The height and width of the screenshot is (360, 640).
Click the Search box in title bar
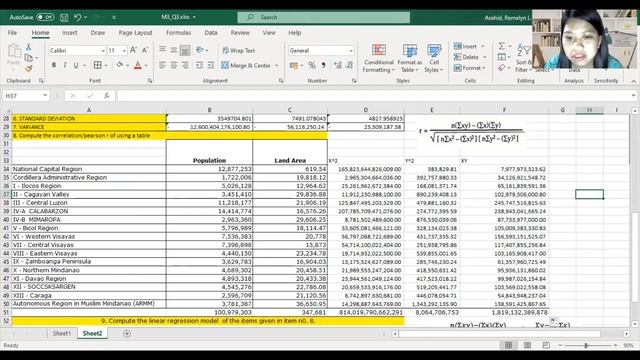[x=324, y=17]
